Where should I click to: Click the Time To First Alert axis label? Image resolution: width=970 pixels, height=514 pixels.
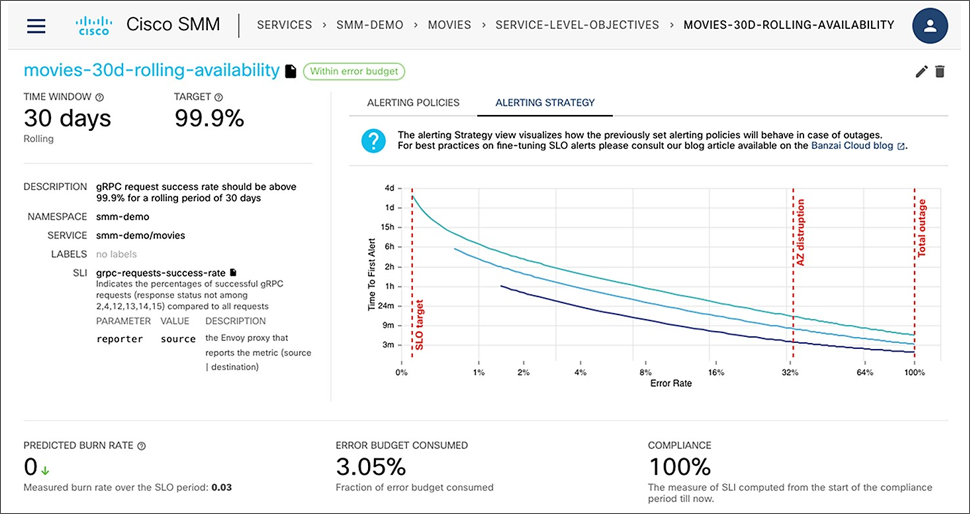click(x=372, y=273)
